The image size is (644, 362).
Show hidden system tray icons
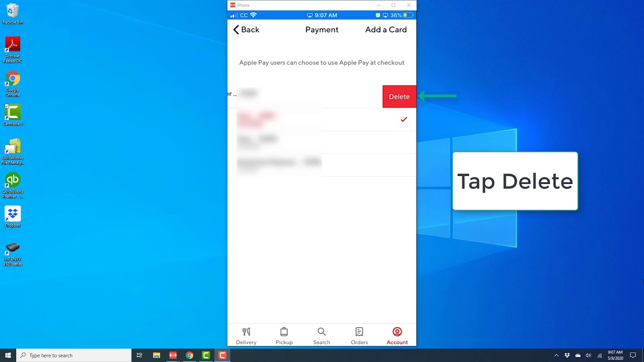click(556, 355)
